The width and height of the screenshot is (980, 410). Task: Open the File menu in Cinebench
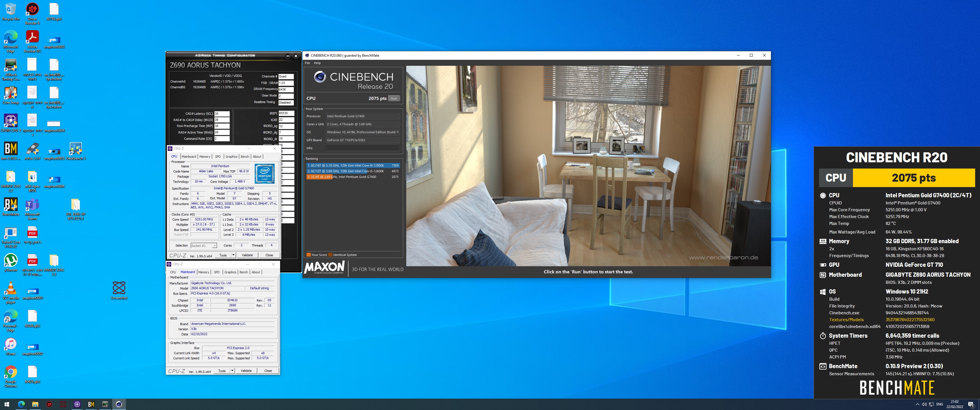coord(307,63)
